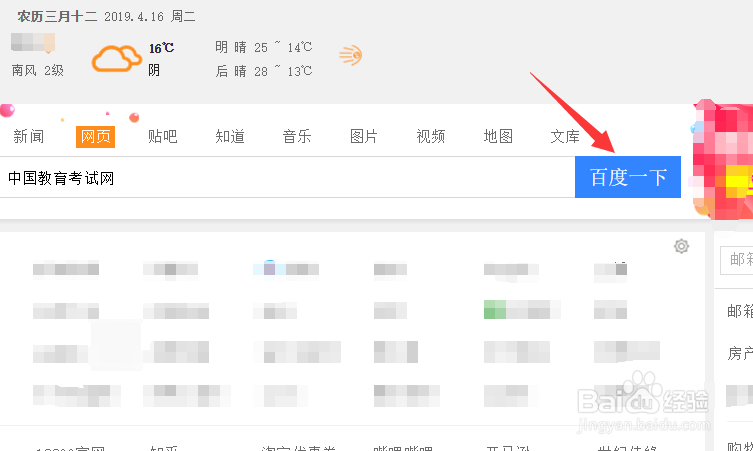Open the 视频 tab
This screenshot has width=753, height=451.
431,136
